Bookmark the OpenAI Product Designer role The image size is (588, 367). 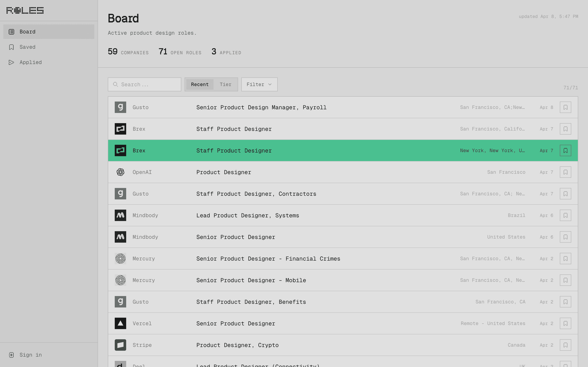point(565,172)
